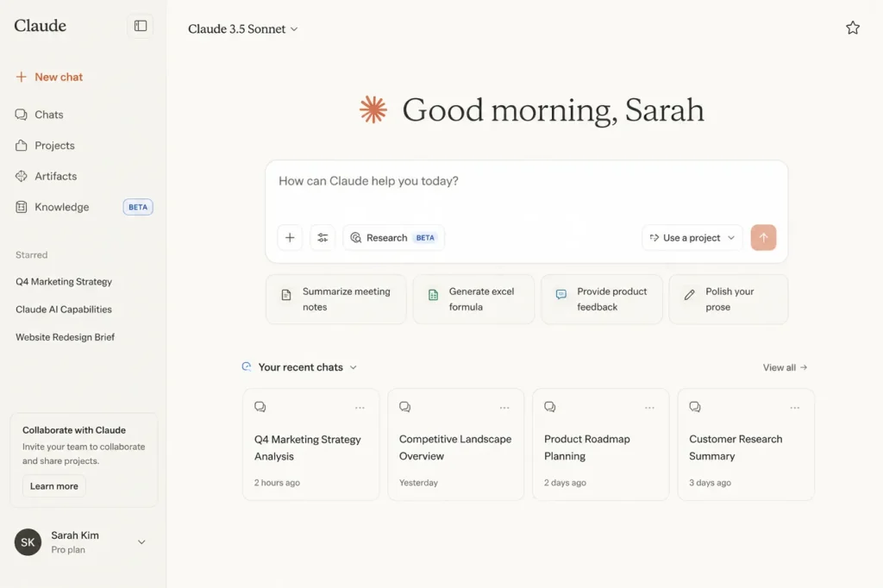Open Knowledge in the sidebar
The image size is (883, 588).
(53, 207)
